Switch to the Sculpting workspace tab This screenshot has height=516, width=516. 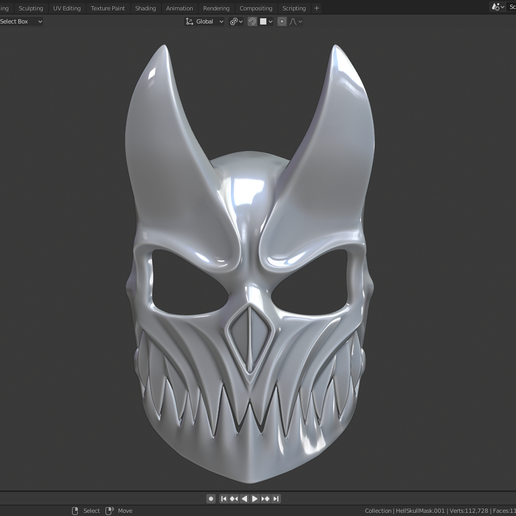click(31, 8)
